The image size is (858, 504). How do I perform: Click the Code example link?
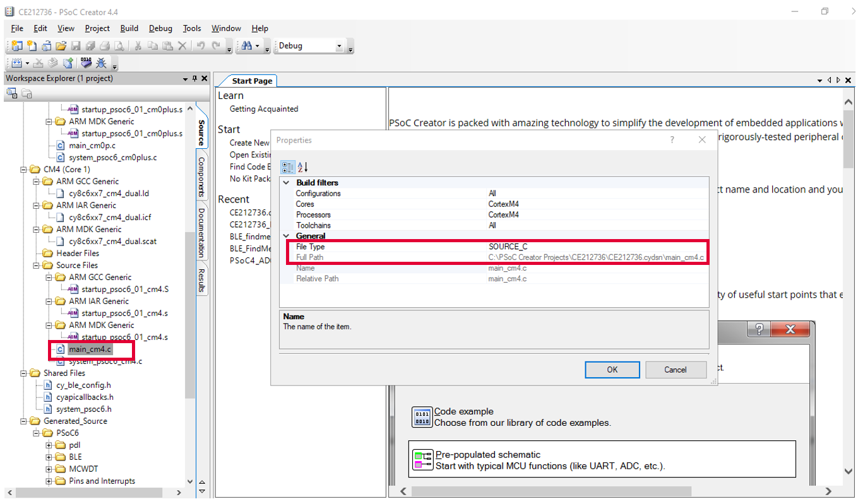coord(464,411)
